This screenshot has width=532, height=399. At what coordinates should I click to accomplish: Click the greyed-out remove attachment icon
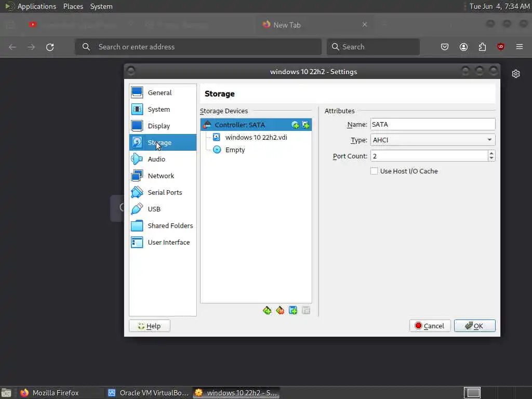pyautogui.click(x=305, y=310)
